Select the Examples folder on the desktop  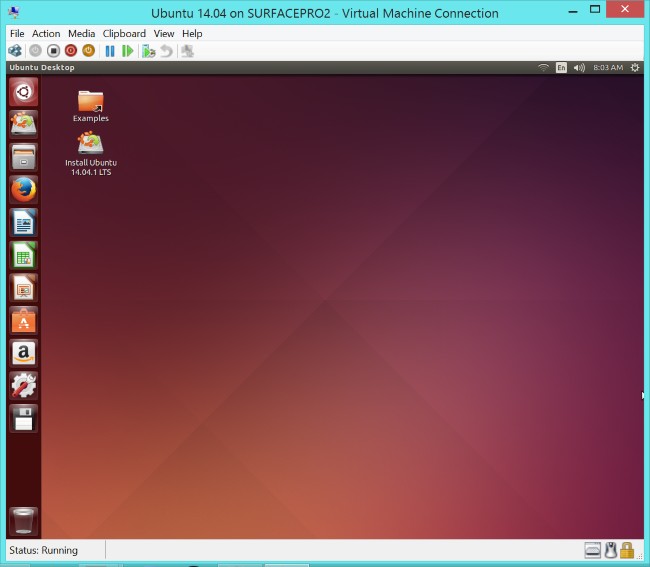[91, 106]
